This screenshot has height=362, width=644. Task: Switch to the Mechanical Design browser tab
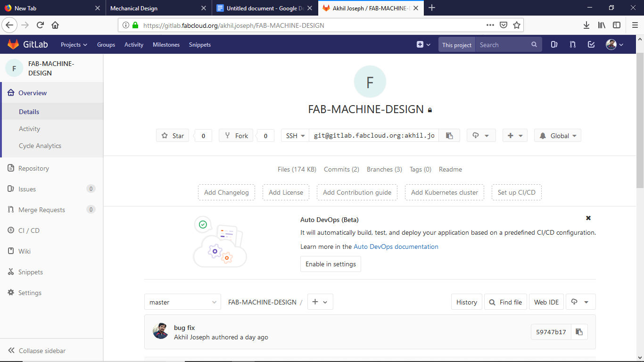click(158, 8)
